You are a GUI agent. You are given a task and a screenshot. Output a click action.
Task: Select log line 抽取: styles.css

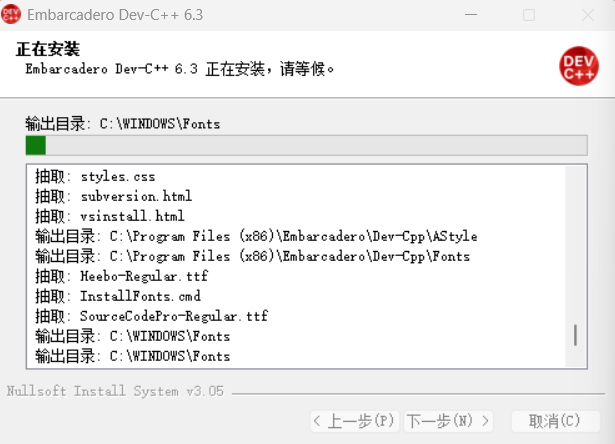(95, 177)
